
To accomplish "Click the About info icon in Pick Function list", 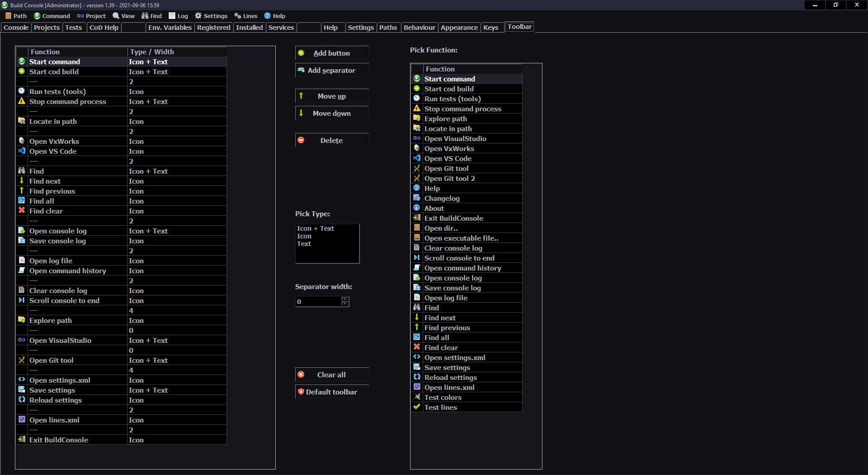I will coord(417,208).
